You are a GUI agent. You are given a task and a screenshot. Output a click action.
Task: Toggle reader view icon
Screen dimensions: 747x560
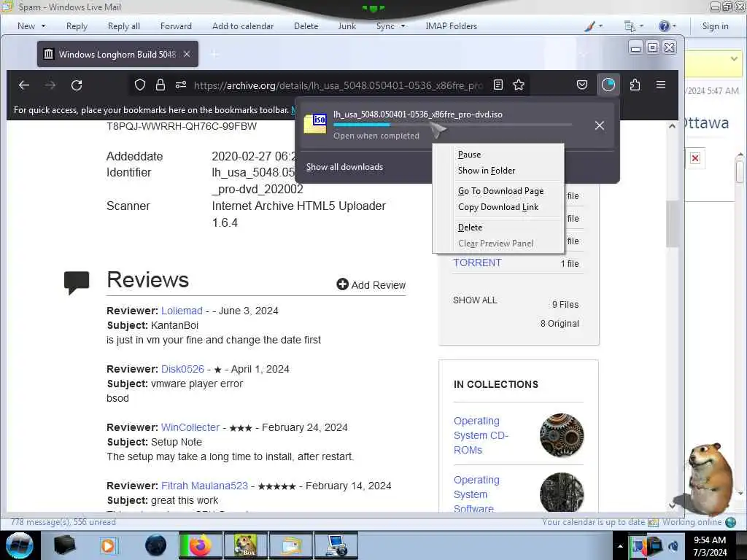click(x=498, y=85)
